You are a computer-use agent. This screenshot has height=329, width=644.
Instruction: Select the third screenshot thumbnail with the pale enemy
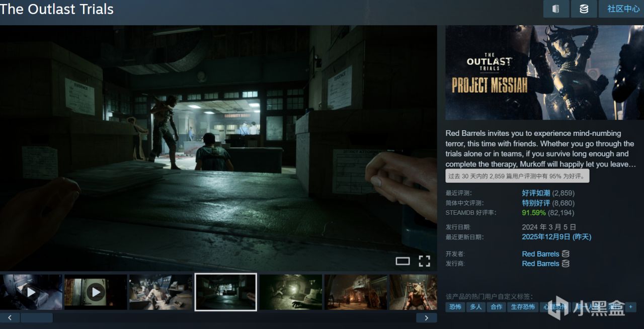[x=161, y=292]
